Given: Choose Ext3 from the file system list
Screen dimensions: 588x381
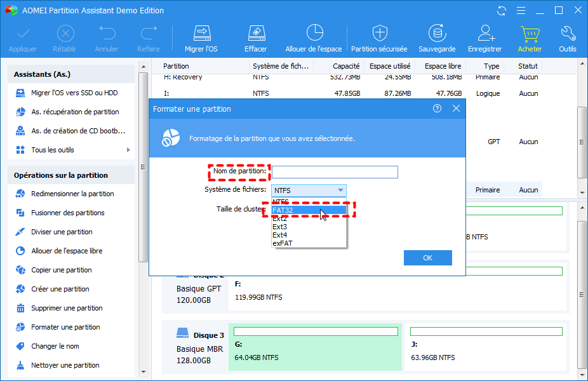Looking at the screenshot, I should tap(309, 227).
